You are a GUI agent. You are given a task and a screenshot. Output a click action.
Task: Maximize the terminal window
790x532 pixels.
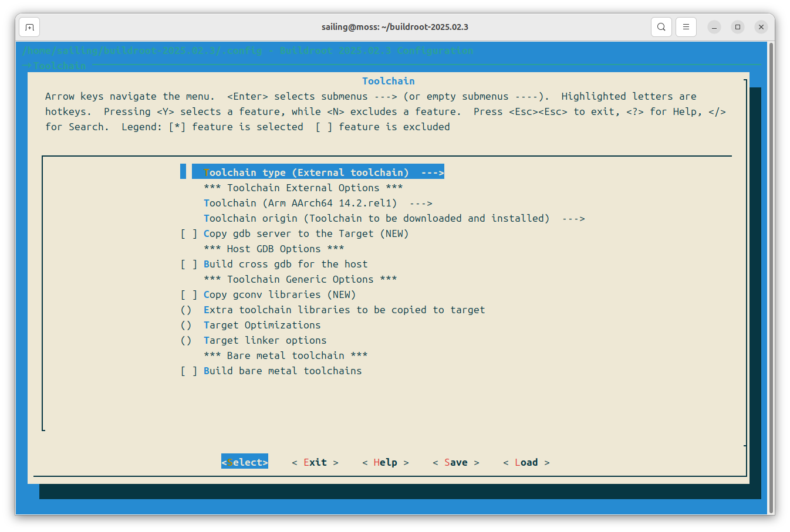pos(738,27)
